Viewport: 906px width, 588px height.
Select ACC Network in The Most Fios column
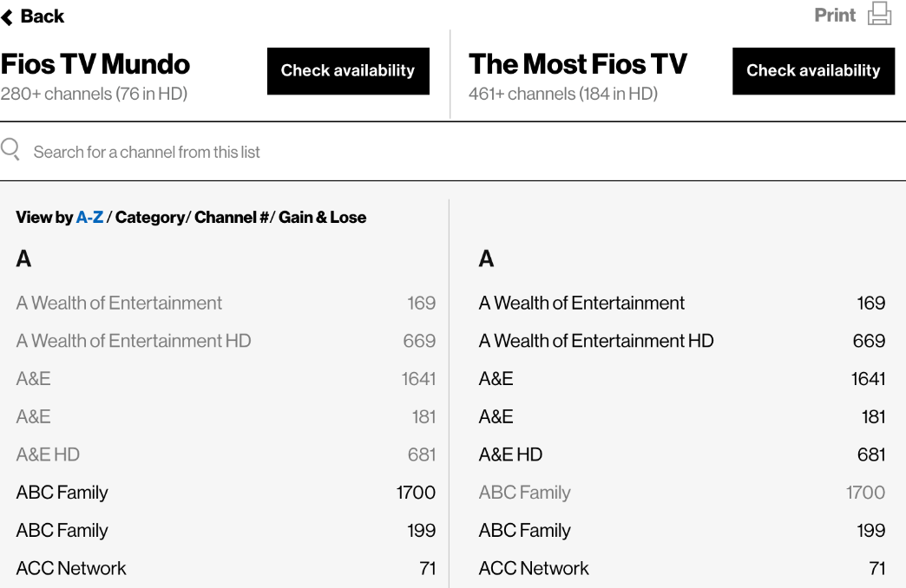534,568
